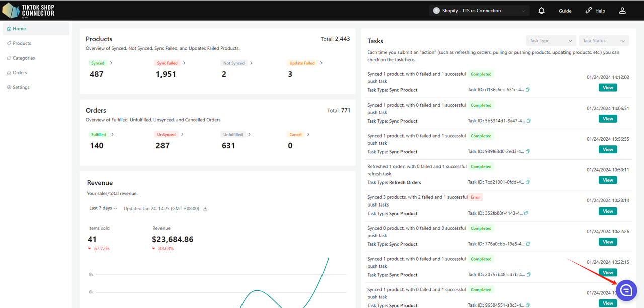Download revenue data with download icon
Screen dimensions: 644x308
click(205, 209)
